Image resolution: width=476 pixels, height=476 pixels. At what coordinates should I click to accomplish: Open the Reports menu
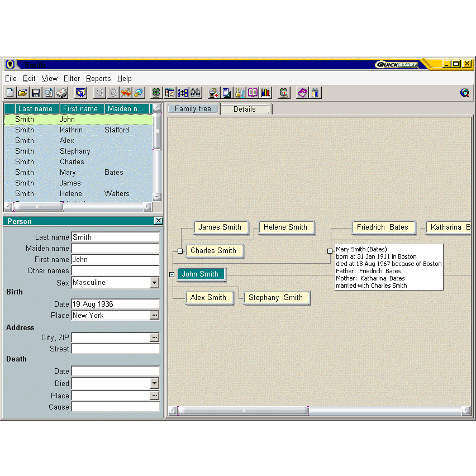(x=98, y=79)
